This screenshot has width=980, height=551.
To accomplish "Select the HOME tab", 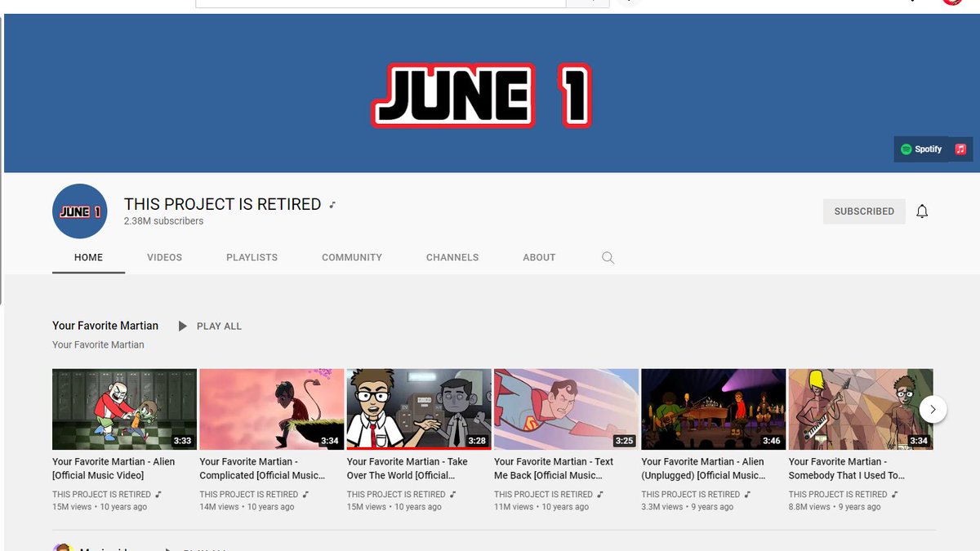I will pos(88,257).
